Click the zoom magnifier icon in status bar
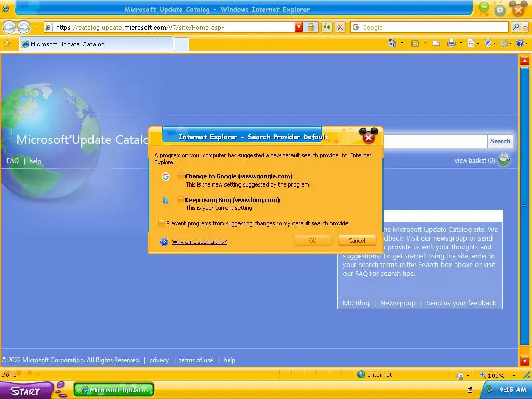Viewport: 532px width, 399px height. pos(483,375)
